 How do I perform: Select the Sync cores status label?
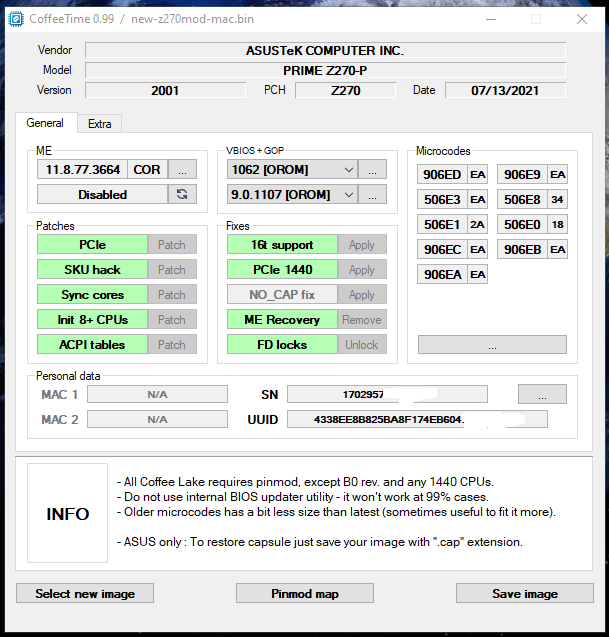[x=92, y=295]
